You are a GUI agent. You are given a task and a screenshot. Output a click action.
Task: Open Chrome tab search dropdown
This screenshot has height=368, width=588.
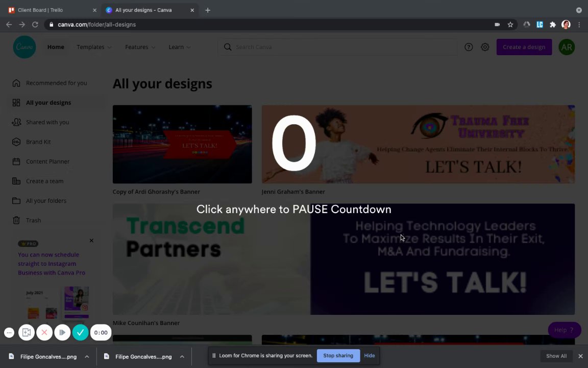click(579, 10)
